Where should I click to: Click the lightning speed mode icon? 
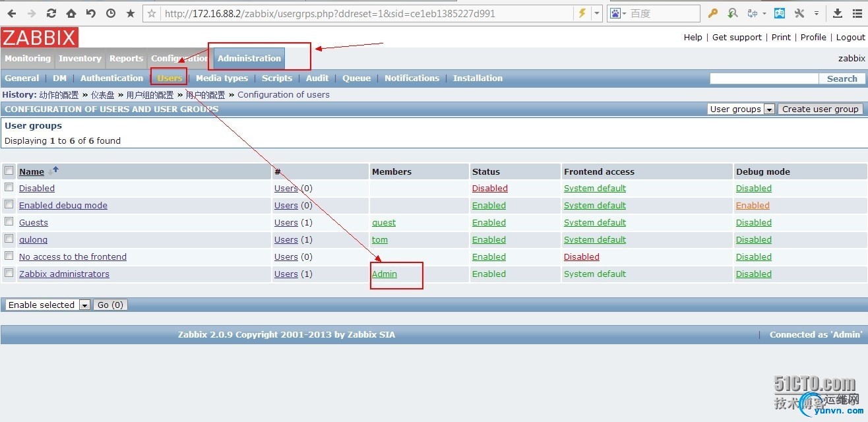(582, 13)
